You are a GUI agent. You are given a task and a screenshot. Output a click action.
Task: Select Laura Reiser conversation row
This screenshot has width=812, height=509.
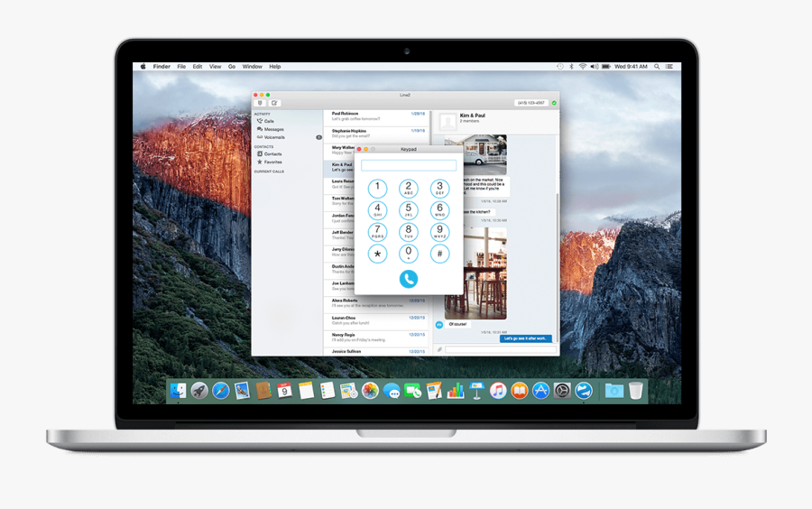[x=339, y=184]
